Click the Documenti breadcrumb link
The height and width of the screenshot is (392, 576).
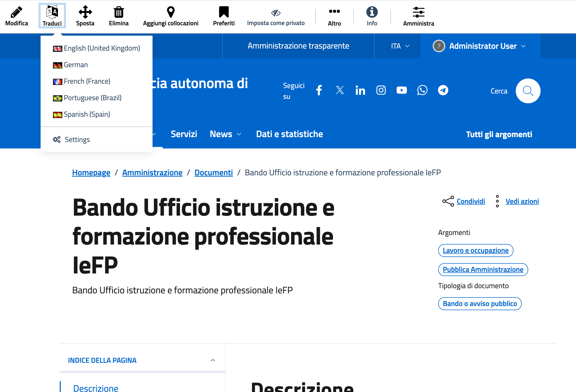tap(213, 173)
